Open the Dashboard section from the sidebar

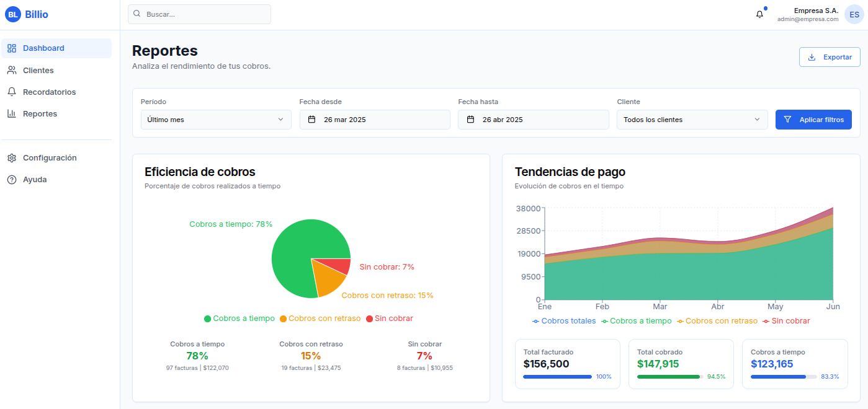pyautogui.click(x=43, y=48)
